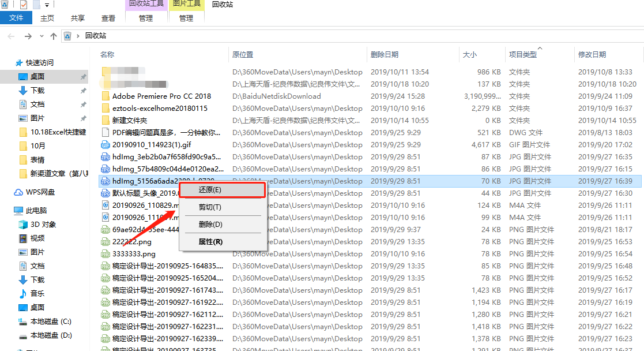Image resolution: width=644 pixels, height=351 pixels.
Task: Sort by the 大小 column header
Action: (x=470, y=54)
